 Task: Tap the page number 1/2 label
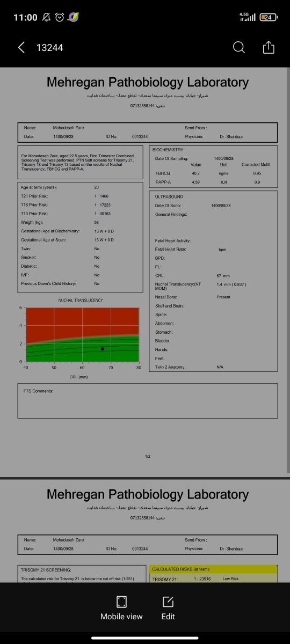coord(148,456)
